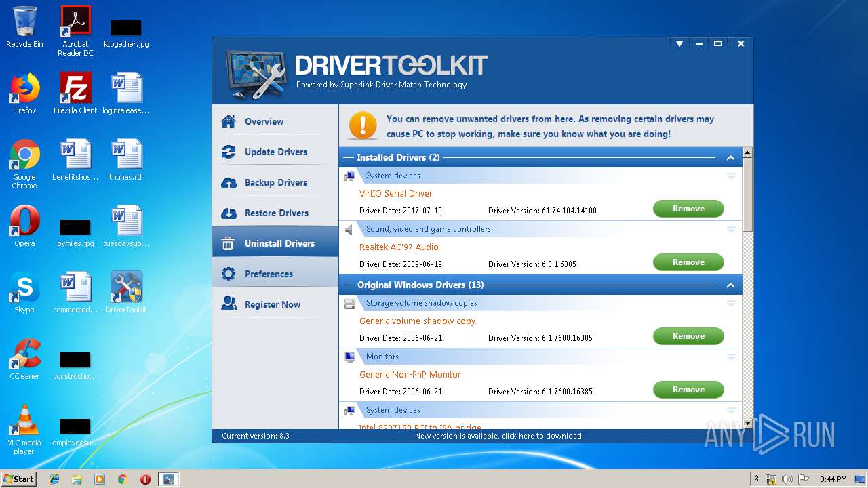
Task: Go to Update Drivers
Action: (x=275, y=152)
